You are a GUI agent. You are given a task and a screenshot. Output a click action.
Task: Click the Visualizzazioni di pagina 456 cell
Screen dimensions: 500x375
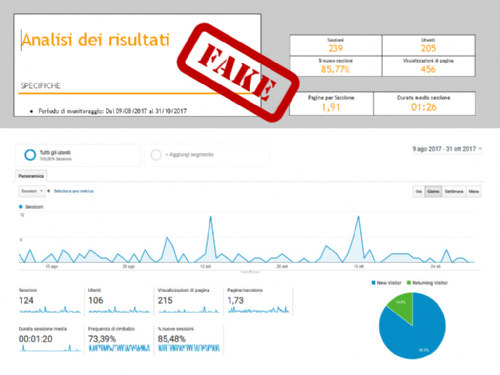pyautogui.click(x=428, y=66)
